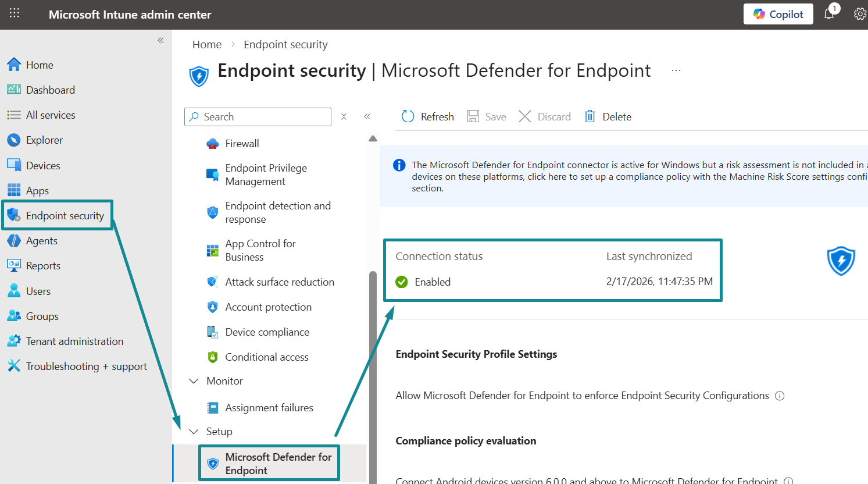
Task: Click the Firewall icon in submenu
Action: pos(213,144)
